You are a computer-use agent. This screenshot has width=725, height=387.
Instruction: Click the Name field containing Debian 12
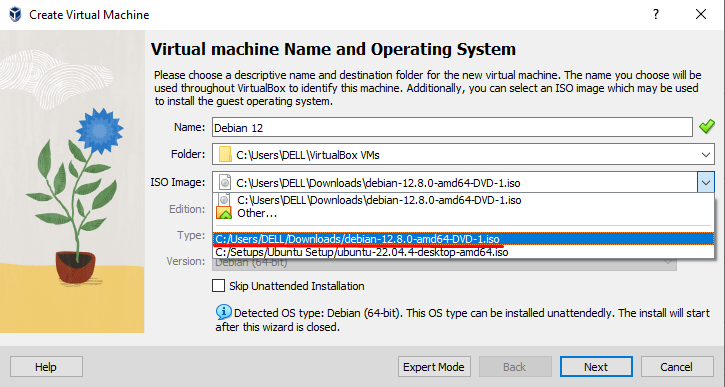(x=452, y=127)
